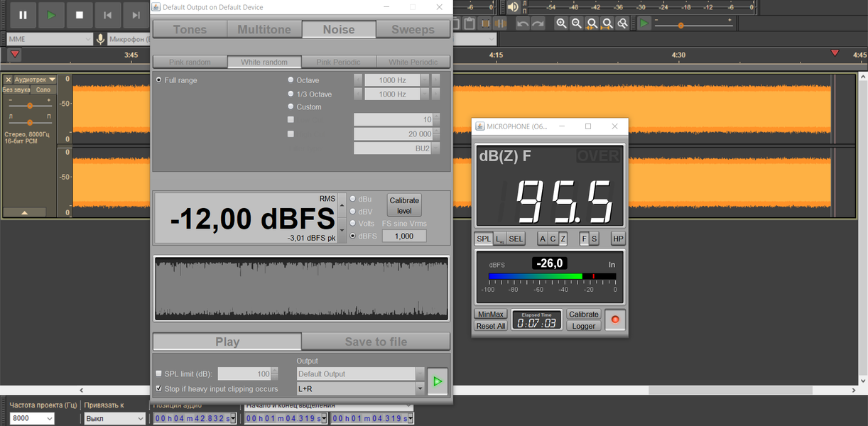Click the red record button in SPL meter
Viewport: 868px width, 426px height.
click(615, 319)
